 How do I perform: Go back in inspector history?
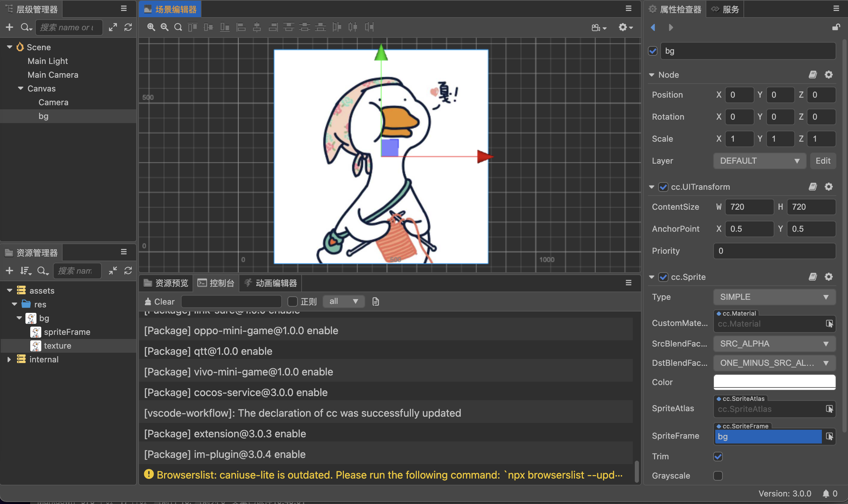[x=653, y=27]
